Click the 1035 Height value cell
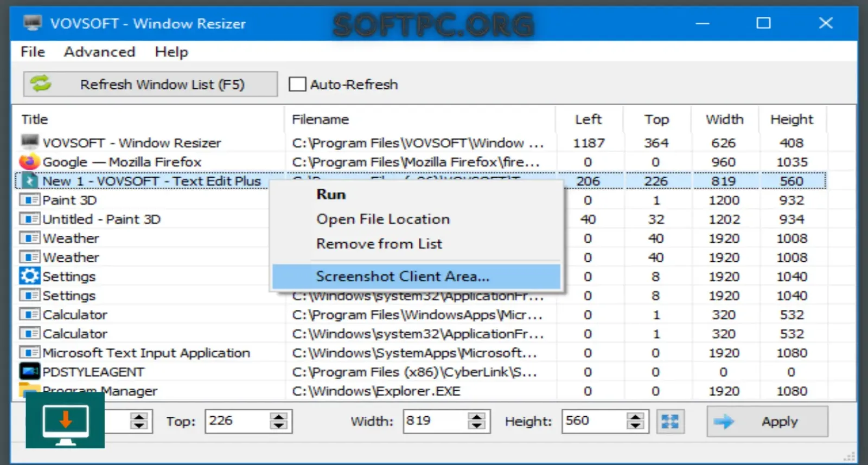 792,162
